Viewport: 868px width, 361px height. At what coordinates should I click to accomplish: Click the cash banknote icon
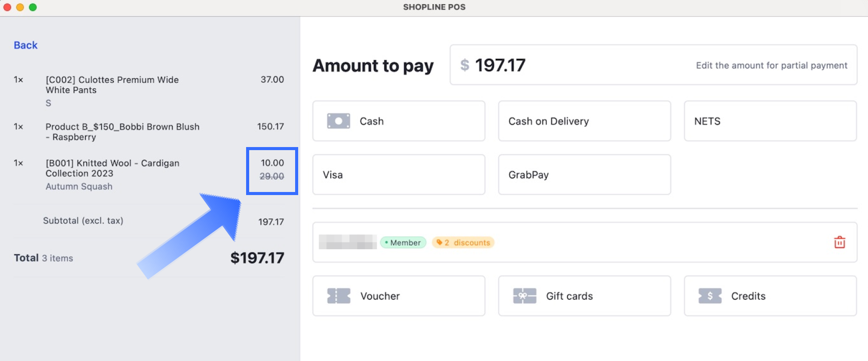pyautogui.click(x=339, y=121)
